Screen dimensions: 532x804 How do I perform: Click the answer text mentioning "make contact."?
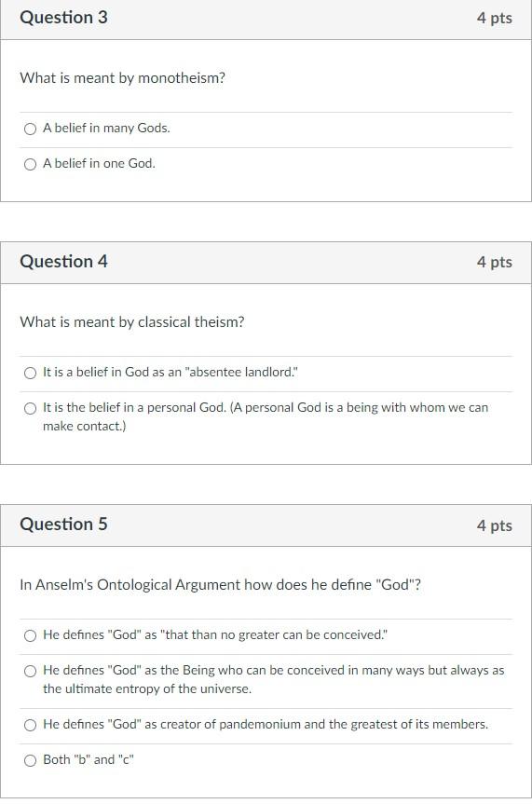266,416
